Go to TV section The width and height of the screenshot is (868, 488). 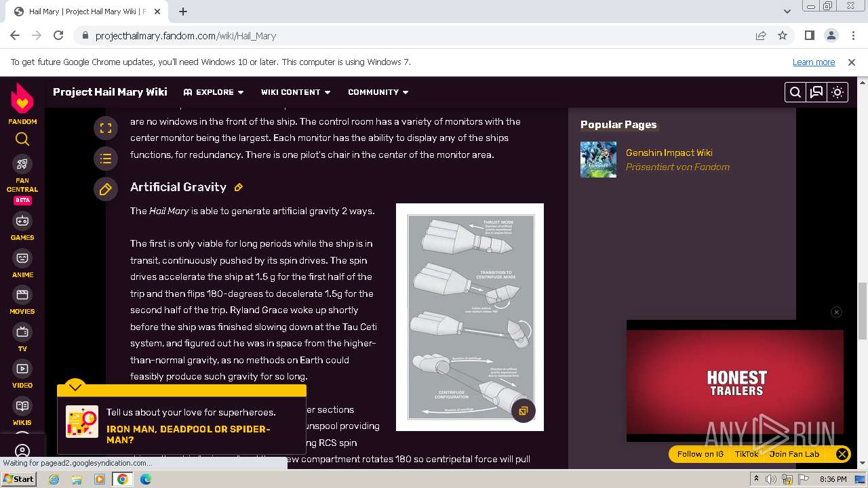(x=22, y=338)
